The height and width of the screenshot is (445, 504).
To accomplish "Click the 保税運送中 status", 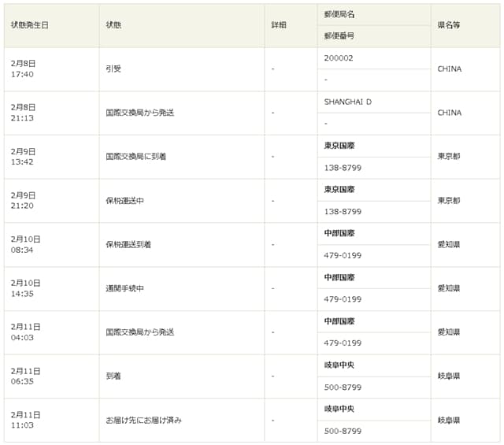I will 124,201.
